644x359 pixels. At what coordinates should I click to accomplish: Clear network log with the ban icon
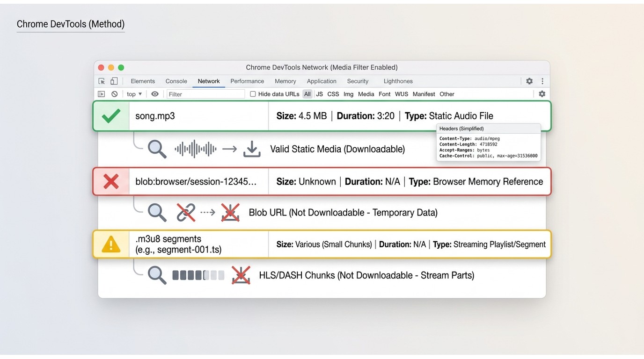[x=115, y=94]
